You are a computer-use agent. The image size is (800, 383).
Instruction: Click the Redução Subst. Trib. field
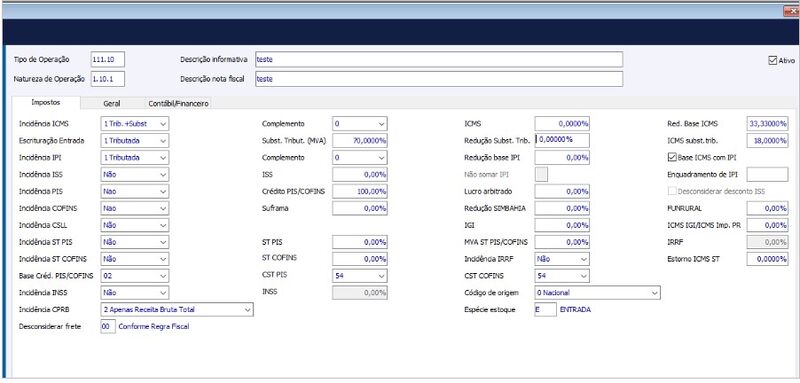pos(562,140)
